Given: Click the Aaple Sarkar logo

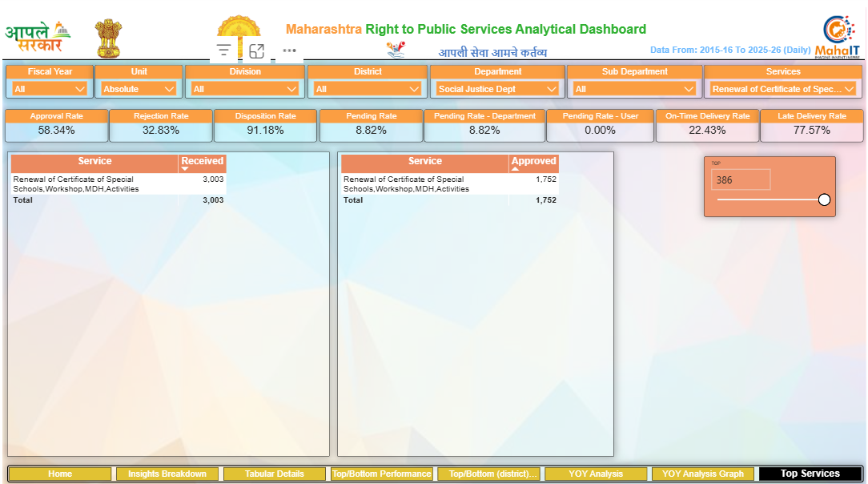Looking at the screenshot, I should tap(38, 36).
